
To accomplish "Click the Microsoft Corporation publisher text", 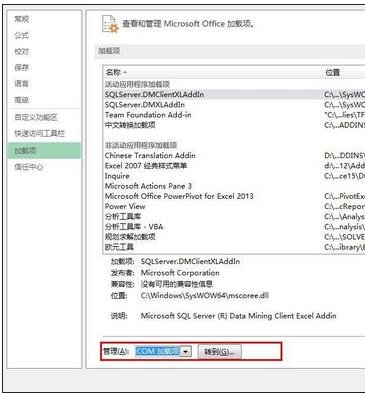I will [180, 273].
